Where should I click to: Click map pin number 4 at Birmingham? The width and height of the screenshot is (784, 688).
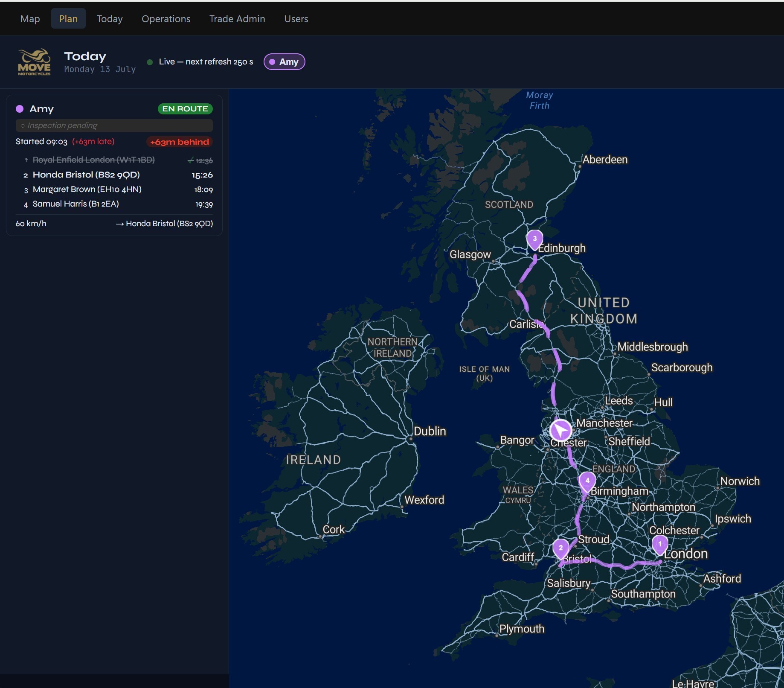[x=587, y=481]
